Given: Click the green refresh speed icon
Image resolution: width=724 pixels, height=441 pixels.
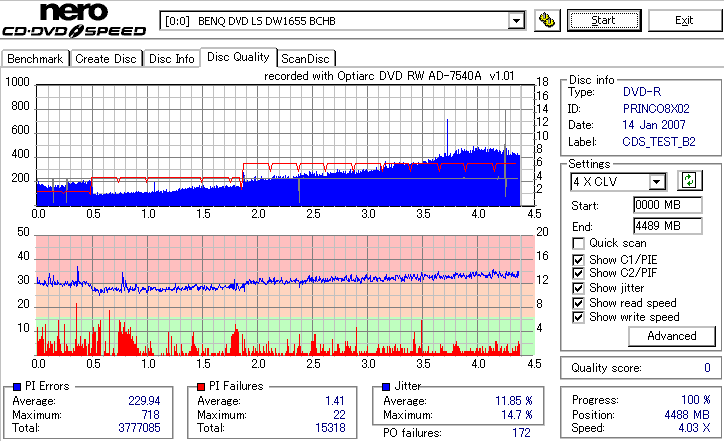Looking at the screenshot, I should click(x=689, y=180).
